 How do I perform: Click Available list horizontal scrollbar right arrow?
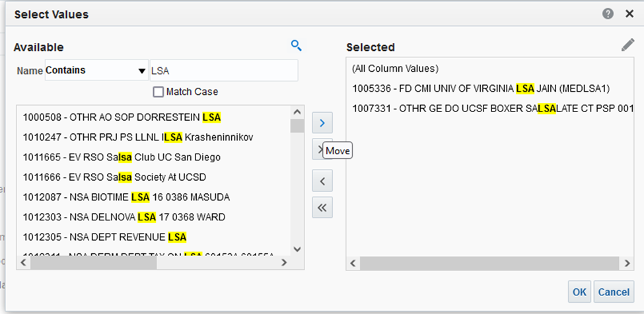[x=284, y=263]
